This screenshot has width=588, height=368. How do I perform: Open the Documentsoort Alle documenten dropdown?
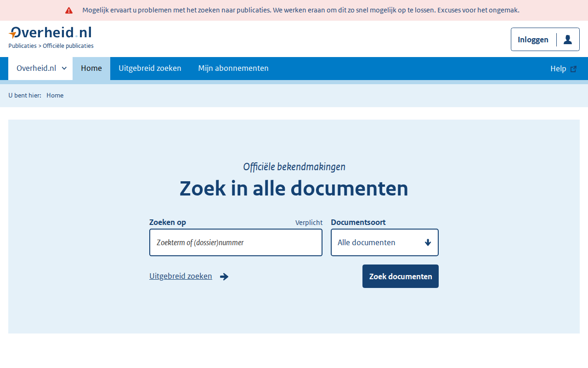click(x=384, y=242)
